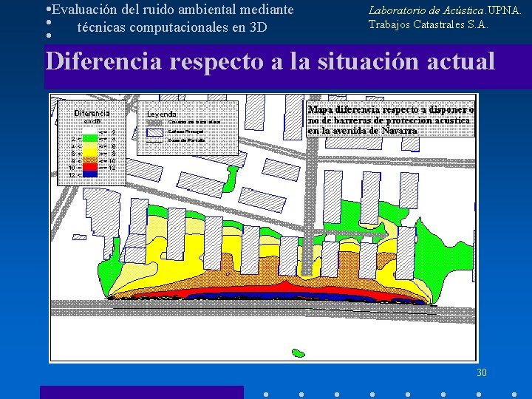Click the 'en dB' legend subtitle

[x=92, y=121]
